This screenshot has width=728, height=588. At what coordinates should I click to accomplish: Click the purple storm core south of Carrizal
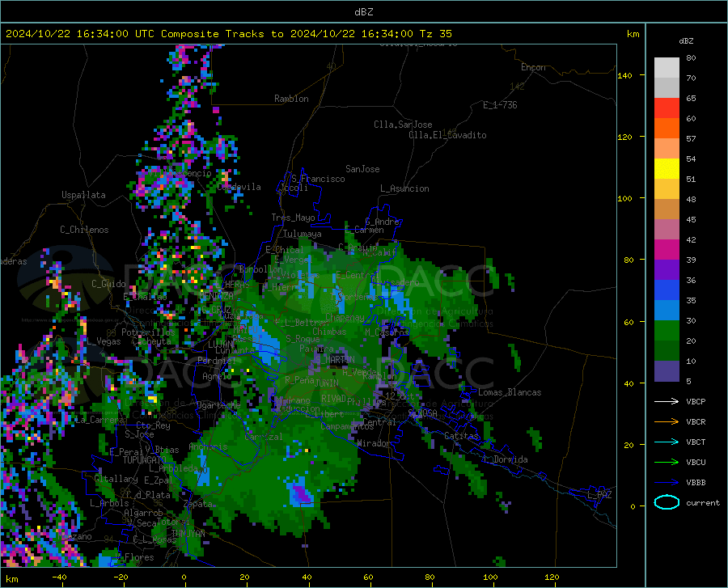coord(303,494)
